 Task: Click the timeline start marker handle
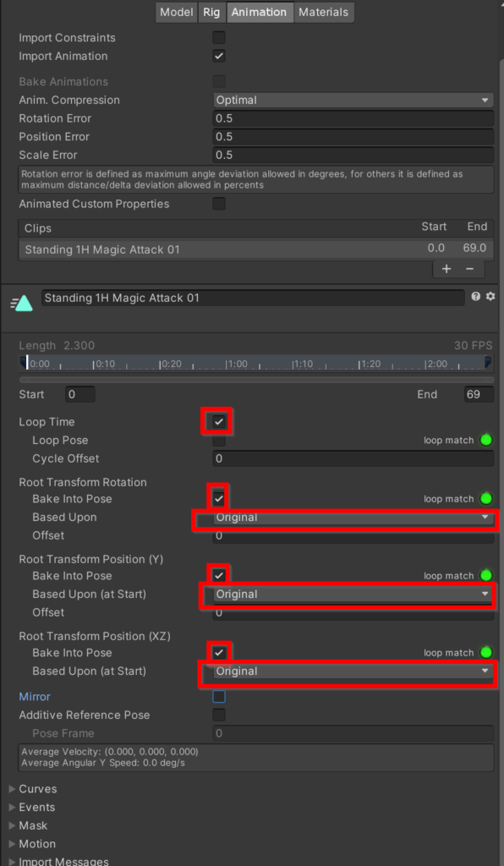23,362
